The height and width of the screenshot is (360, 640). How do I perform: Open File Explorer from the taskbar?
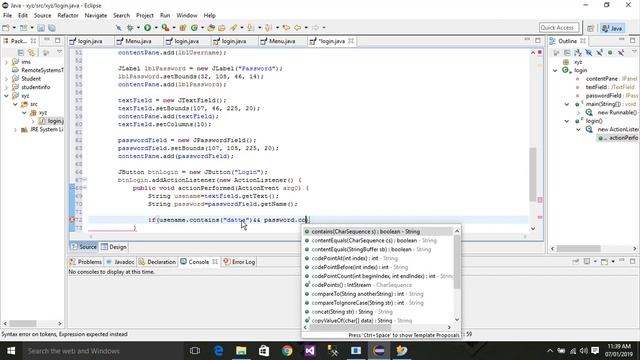click(x=241, y=351)
